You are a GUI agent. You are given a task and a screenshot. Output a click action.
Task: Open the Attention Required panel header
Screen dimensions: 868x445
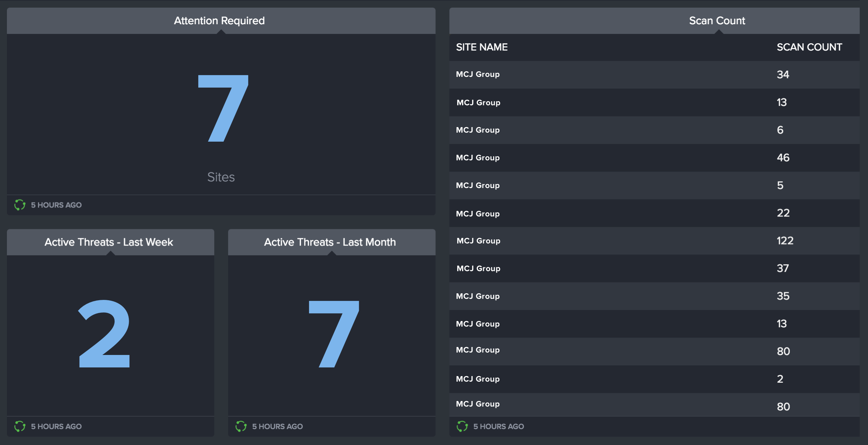pos(221,21)
